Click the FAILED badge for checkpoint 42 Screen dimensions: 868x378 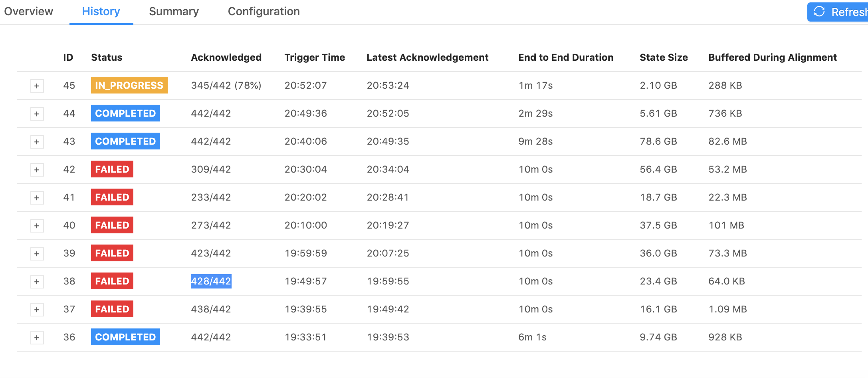pyautogui.click(x=112, y=169)
